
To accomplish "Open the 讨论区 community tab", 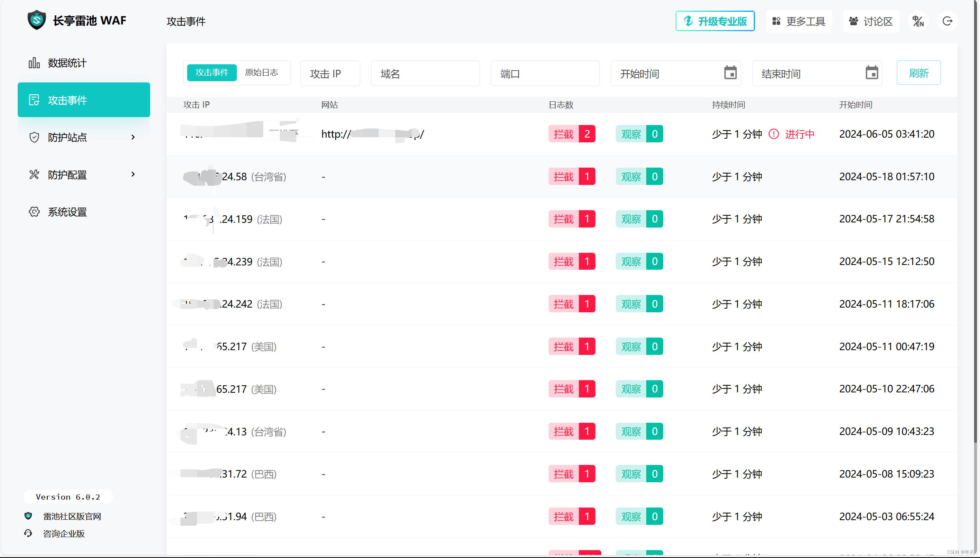I will (871, 21).
